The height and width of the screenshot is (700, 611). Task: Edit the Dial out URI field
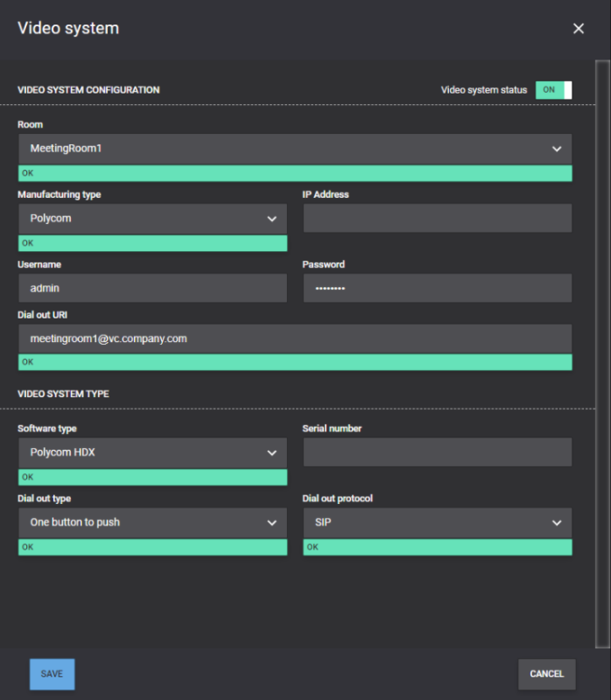click(294, 339)
